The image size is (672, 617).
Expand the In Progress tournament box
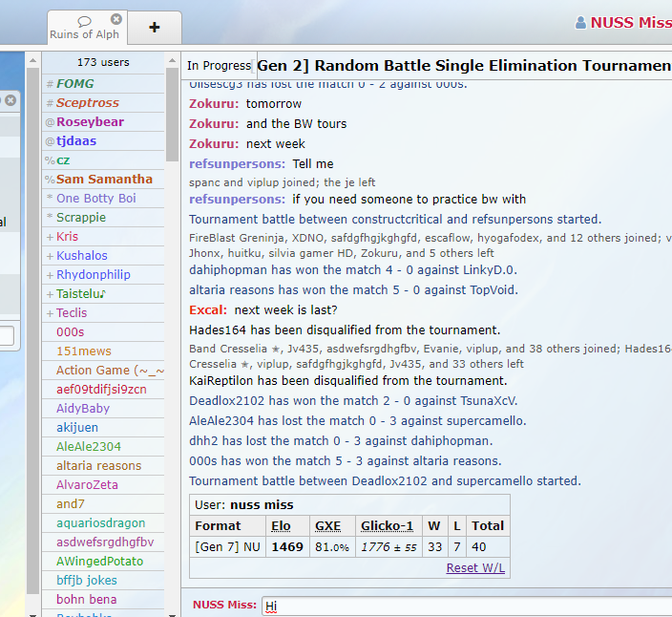point(219,66)
